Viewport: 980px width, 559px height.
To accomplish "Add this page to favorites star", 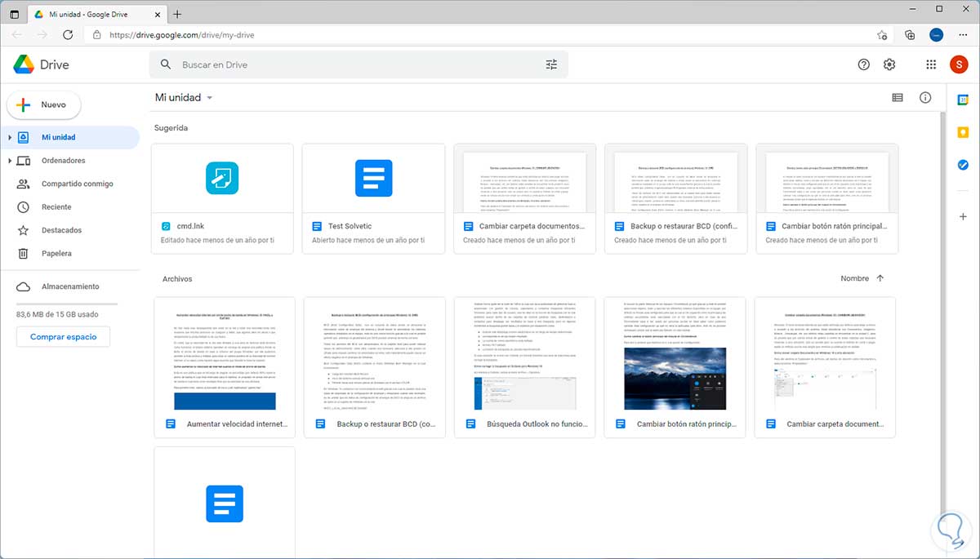I will click(x=882, y=35).
